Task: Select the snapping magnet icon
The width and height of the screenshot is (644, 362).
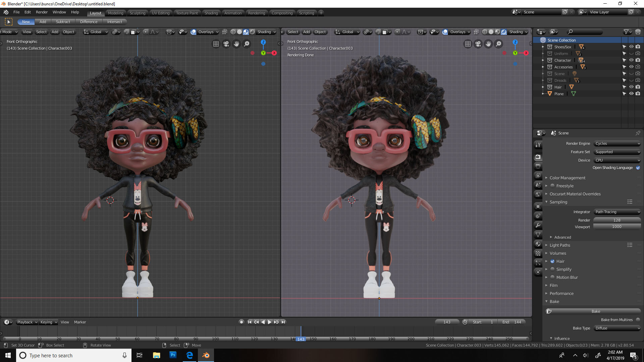Action: point(126,32)
